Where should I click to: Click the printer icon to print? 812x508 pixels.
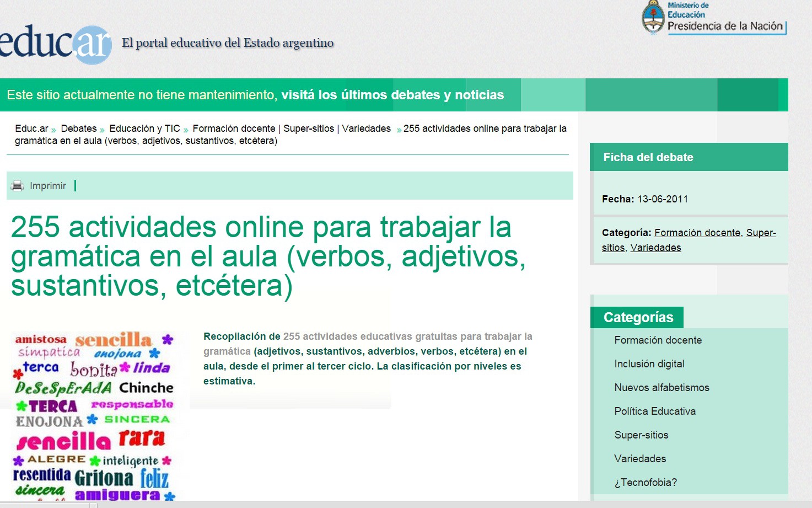click(16, 185)
